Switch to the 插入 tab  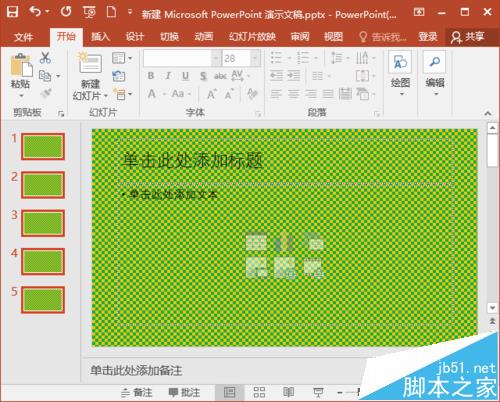click(100, 36)
